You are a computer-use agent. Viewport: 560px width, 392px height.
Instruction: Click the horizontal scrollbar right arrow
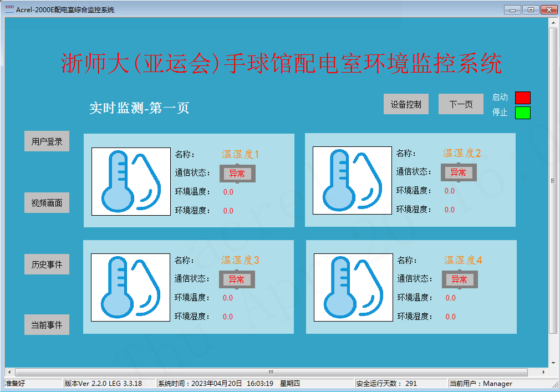point(543,372)
